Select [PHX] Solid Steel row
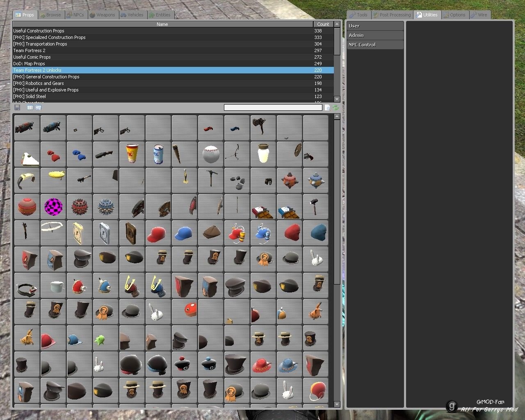525x420 pixels. coord(173,96)
